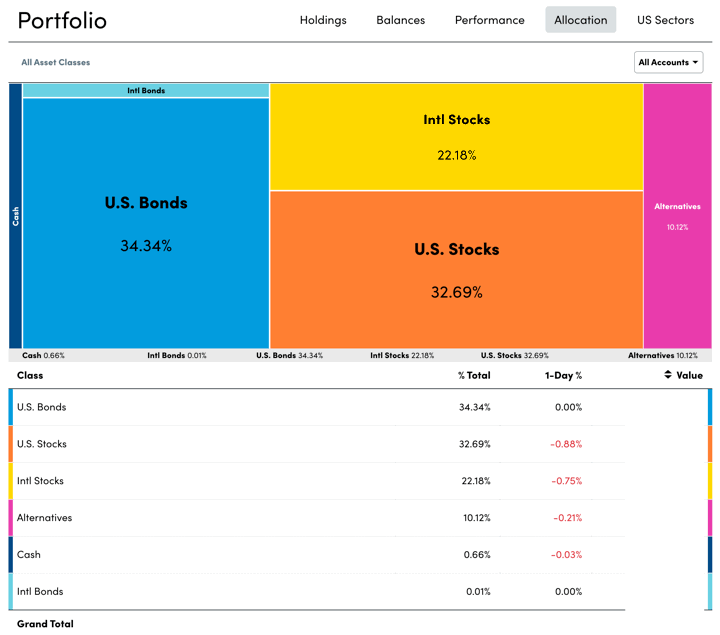Select the Allocation tab
Image resolution: width=720 pixels, height=635 pixels.
pos(580,20)
